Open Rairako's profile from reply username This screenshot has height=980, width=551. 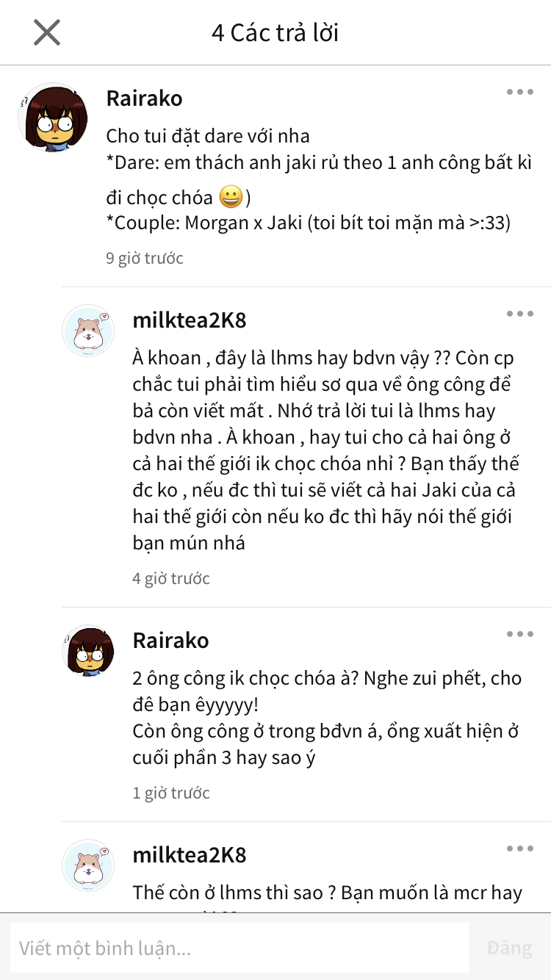click(x=170, y=641)
